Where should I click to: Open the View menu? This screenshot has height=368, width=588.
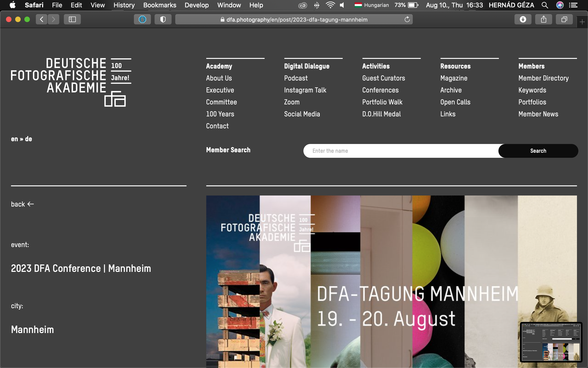pos(98,5)
